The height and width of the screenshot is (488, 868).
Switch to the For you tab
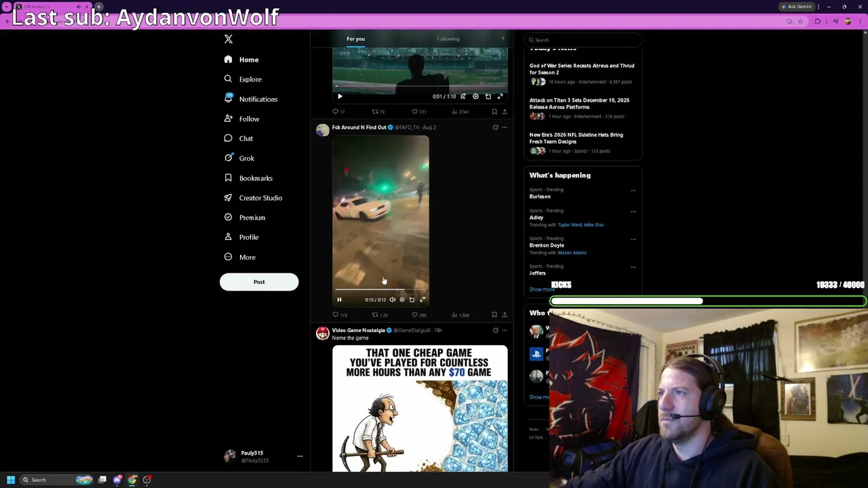[x=355, y=39]
